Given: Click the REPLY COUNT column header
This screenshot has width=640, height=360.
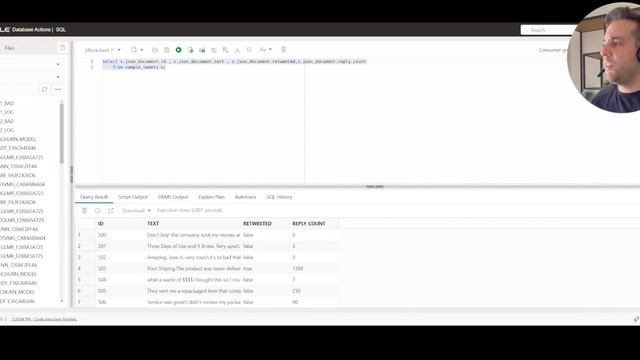Looking at the screenshot, I should click(314, 224).
